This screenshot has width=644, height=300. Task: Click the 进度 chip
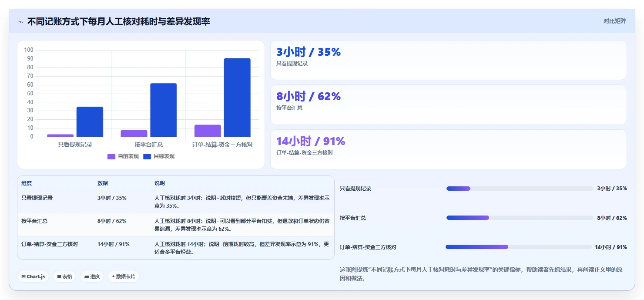coord(92,276)
